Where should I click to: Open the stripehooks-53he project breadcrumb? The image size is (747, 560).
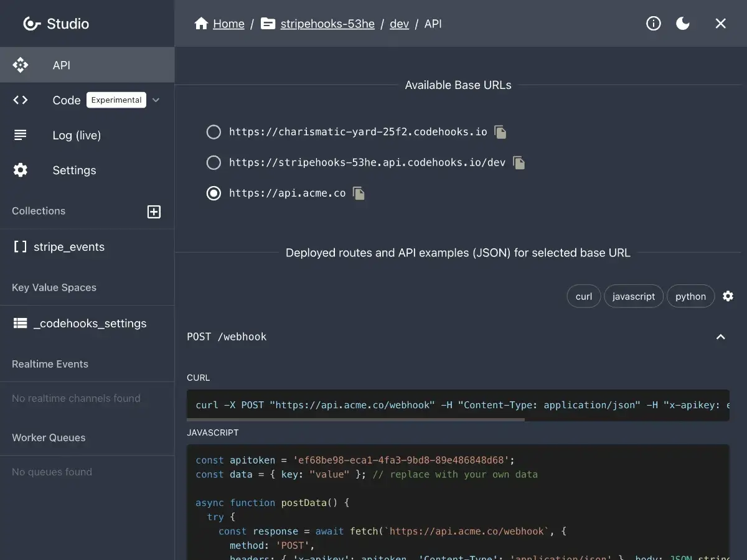tap(327, 24)
